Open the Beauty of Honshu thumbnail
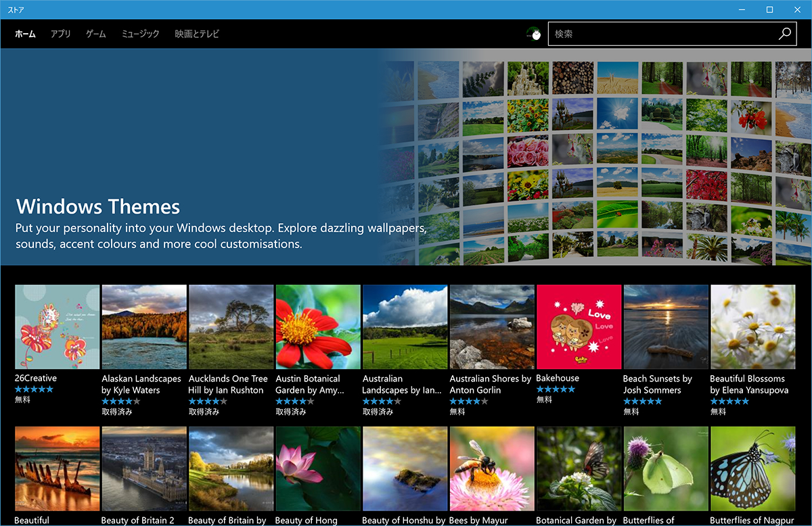Screen dimensions: 812x526 click(x=405, y=469)
